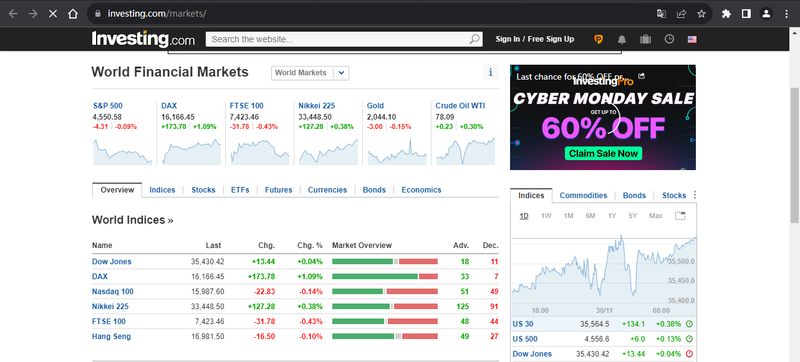Open the Futures tab
This screenshot has height=362, width=800.
(279, 190)
